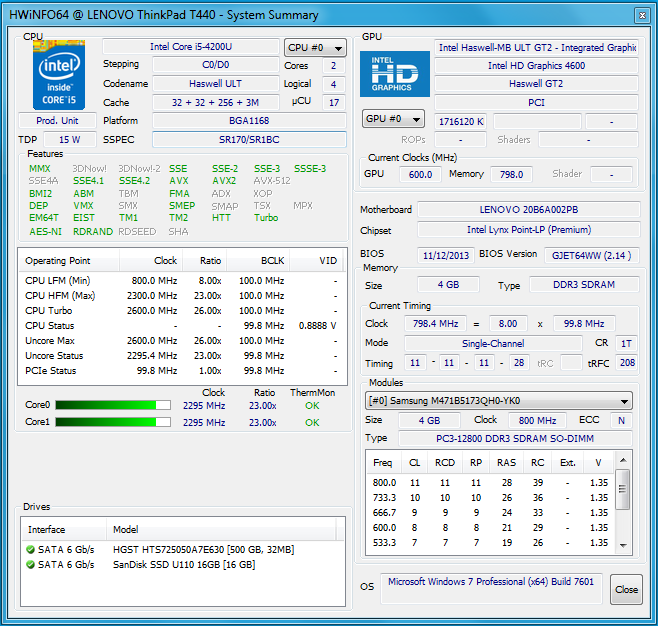
Task: Click the Intel HD Graphics 4600 field
Action: coord(536,65)
